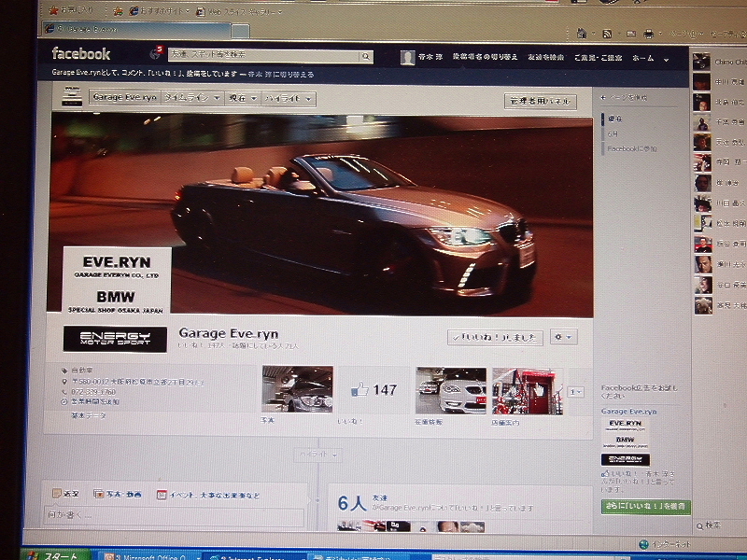
Task: Click the ホーム link in Facebook header
Action: pos(642,58)
